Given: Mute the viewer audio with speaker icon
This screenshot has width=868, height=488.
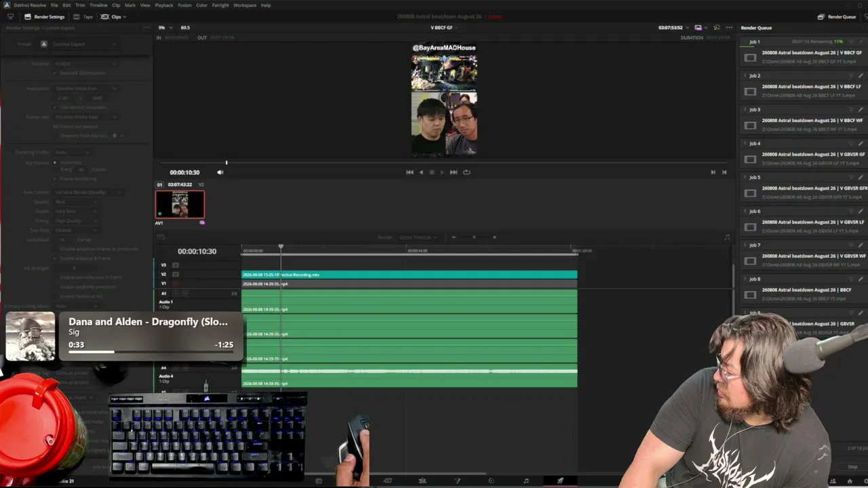Looking at the screenshot, I should click(x=220, y=172).
